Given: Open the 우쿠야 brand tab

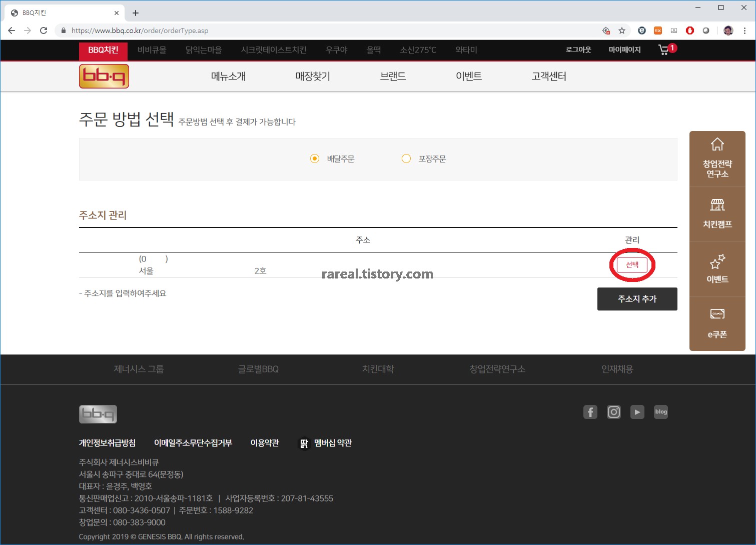Looking at the screenshot, I should pyautogui.click(x=337, y=50).
